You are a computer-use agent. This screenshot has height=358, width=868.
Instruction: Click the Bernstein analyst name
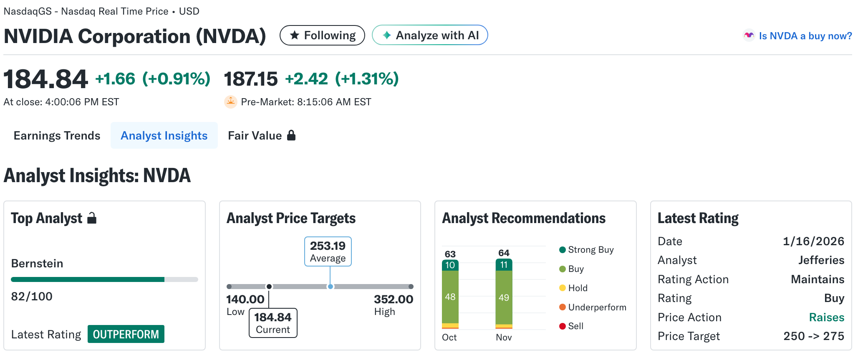(37, 264)
